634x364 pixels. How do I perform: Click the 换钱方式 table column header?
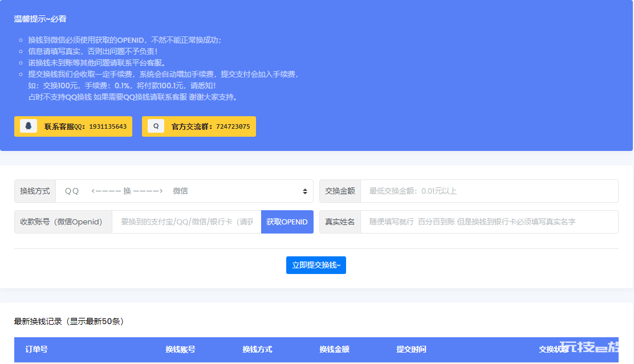[257, 349]
